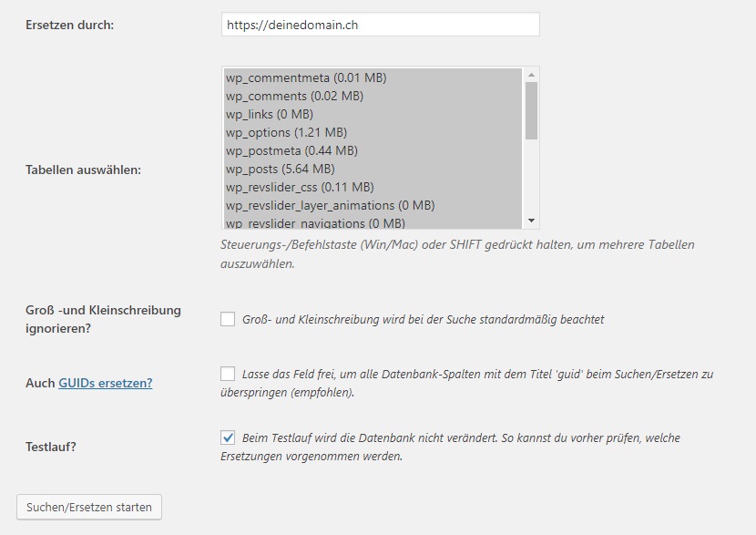756x535 pixels.
Task: Click the table list scrollbar thumb
Action: click(x=531, y=109)
